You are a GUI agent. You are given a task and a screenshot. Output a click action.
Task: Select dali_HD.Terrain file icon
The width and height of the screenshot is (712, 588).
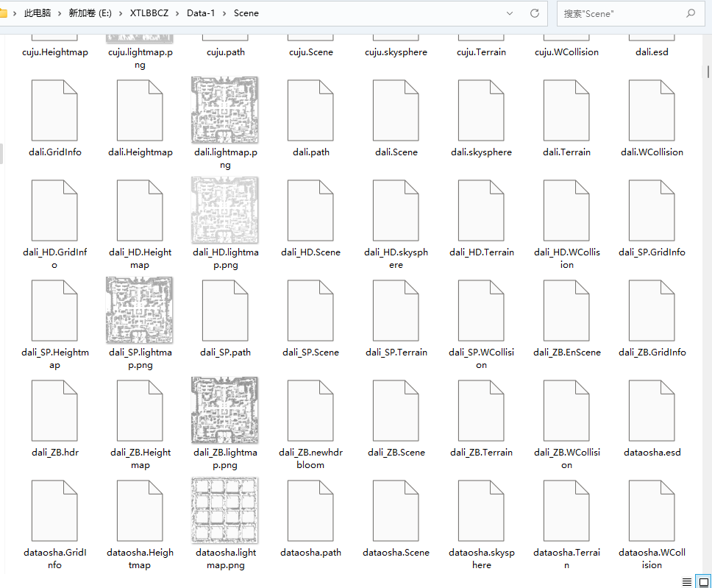coord(481,210)
